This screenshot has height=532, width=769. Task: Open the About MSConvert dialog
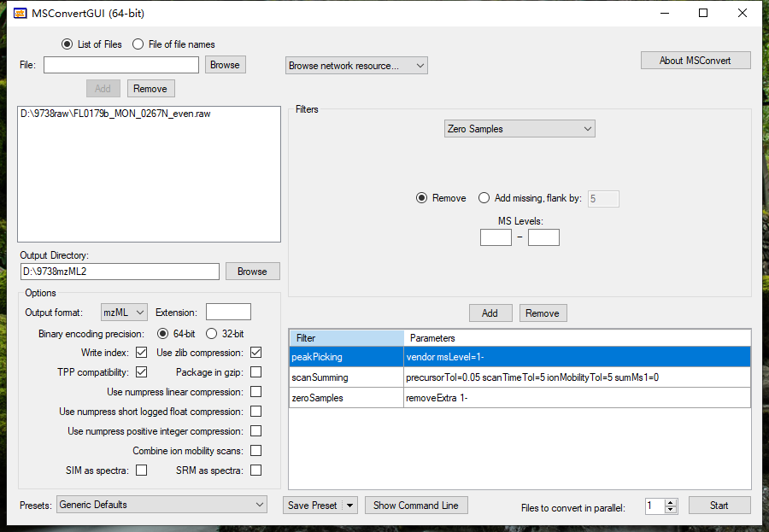tap(695, 60)
